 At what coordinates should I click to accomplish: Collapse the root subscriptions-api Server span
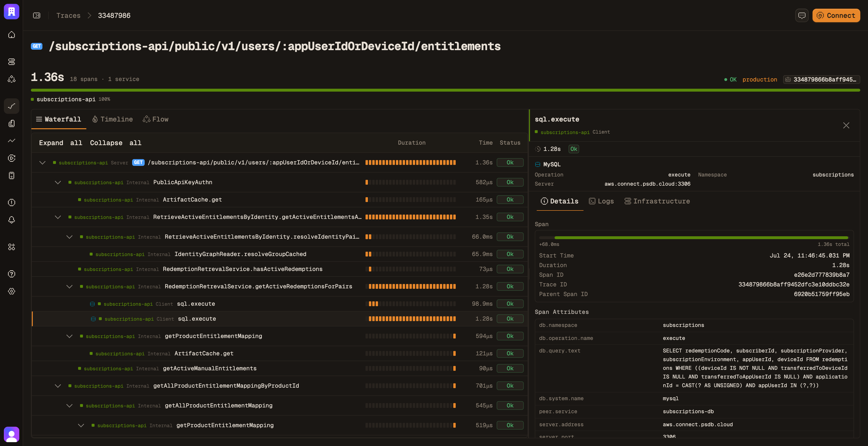[42, 163]
